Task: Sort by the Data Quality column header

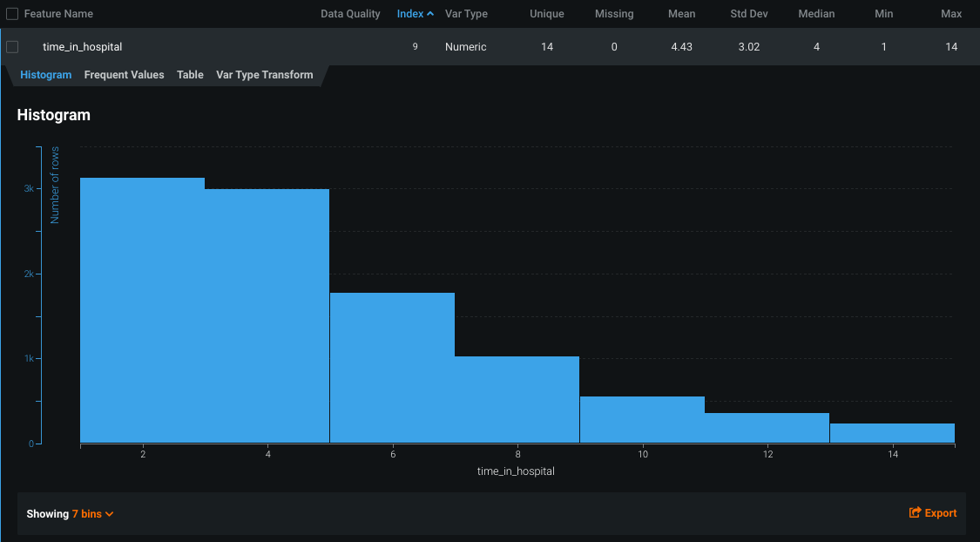Action: (350, 14)
